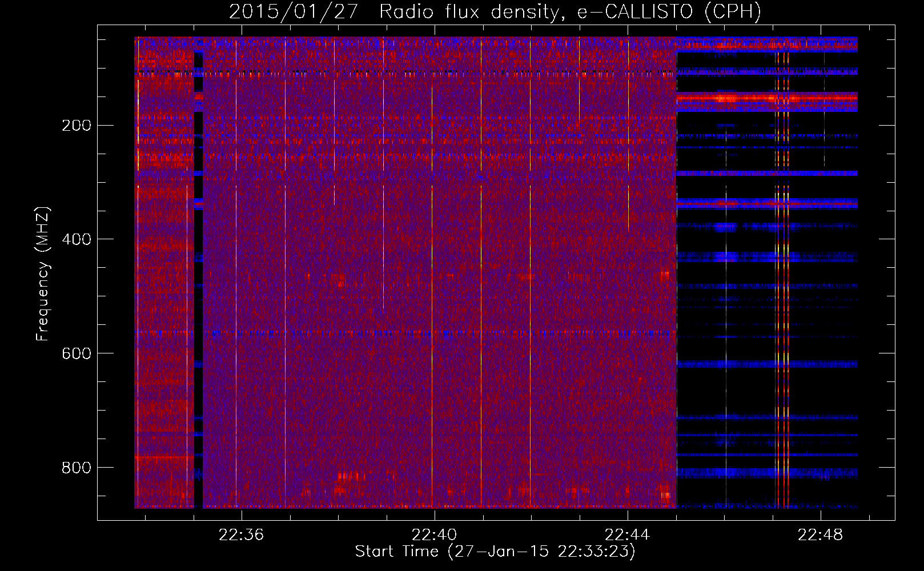Click the 200 frequency tick label
The width and height of the screenshot is (924, 571).
click(77, 126)
